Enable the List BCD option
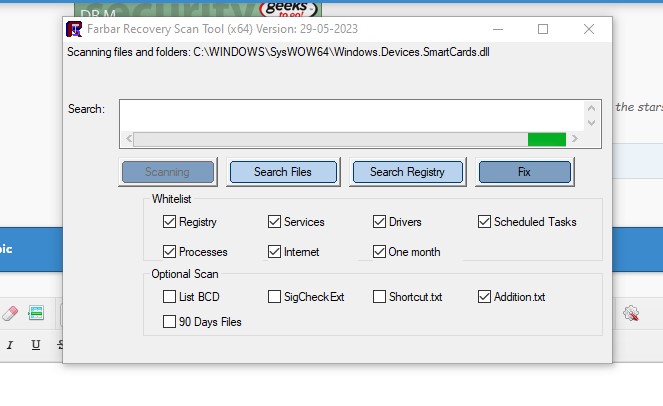The image size is (663, 406). pos(169,296)
